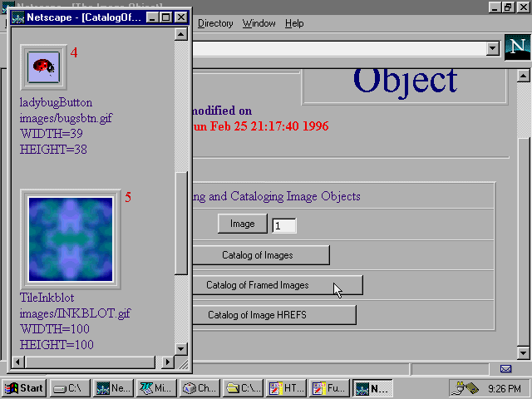Open the Start menu
This screenshot has width=532, height=399.
24,388
